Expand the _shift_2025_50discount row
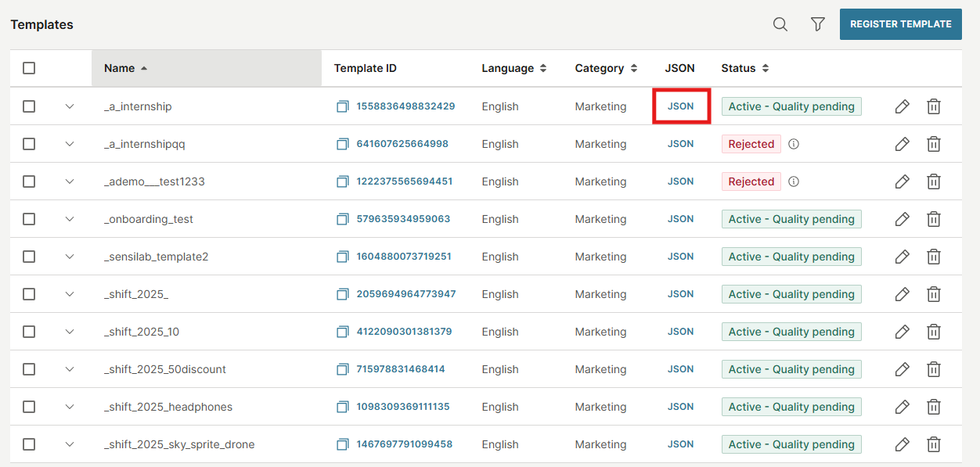The height and width of the screenshot is (467, 980). pyautogui.click(x=70, y=369)
